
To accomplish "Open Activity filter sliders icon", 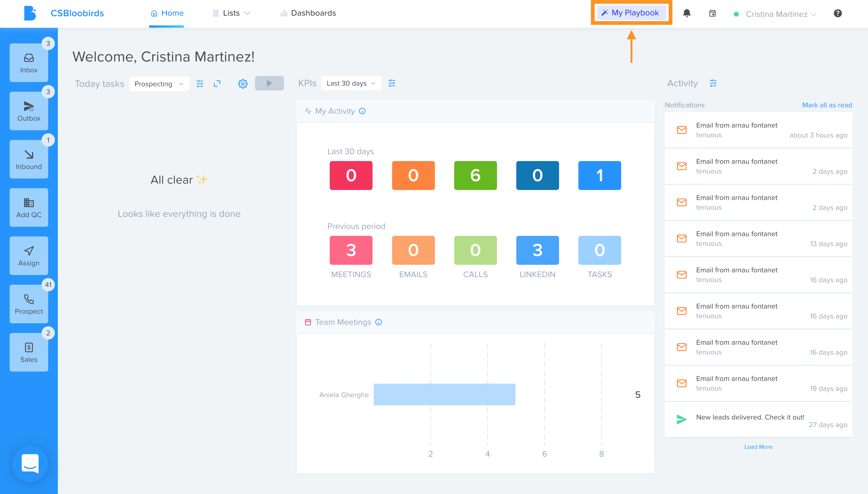I will pyautogui.click(x=713, y=83).
